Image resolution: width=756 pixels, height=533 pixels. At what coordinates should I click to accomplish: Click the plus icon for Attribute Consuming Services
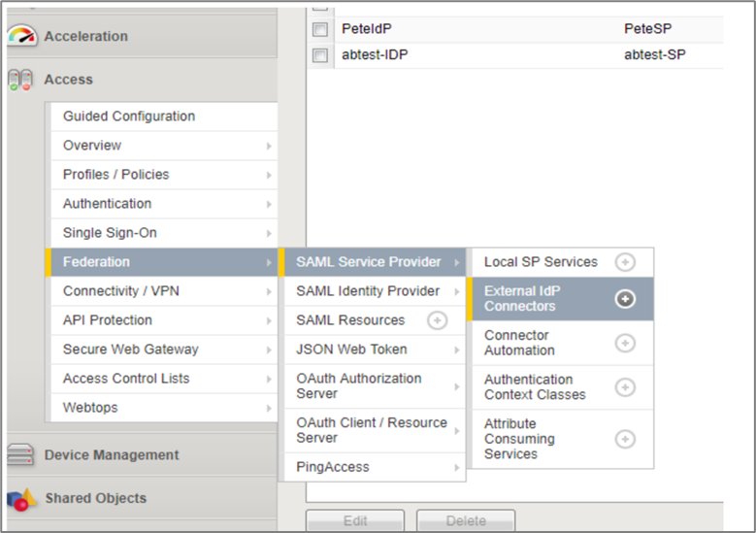point(626,439)
